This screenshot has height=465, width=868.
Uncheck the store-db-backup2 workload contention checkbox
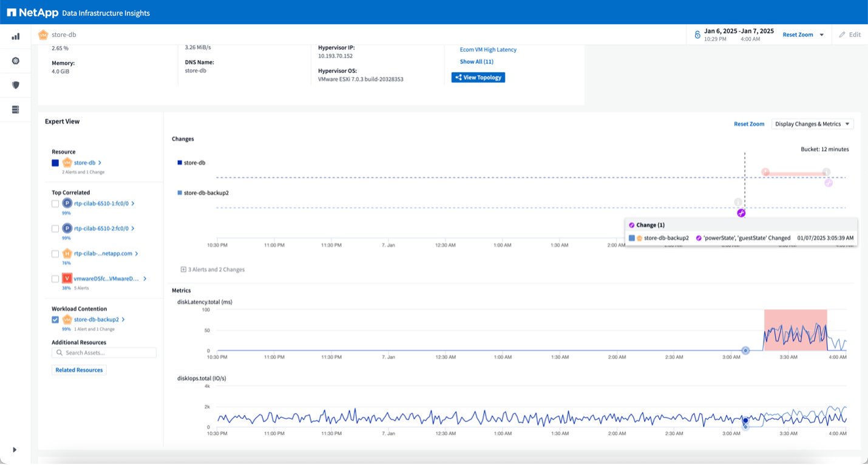(55, 319)
